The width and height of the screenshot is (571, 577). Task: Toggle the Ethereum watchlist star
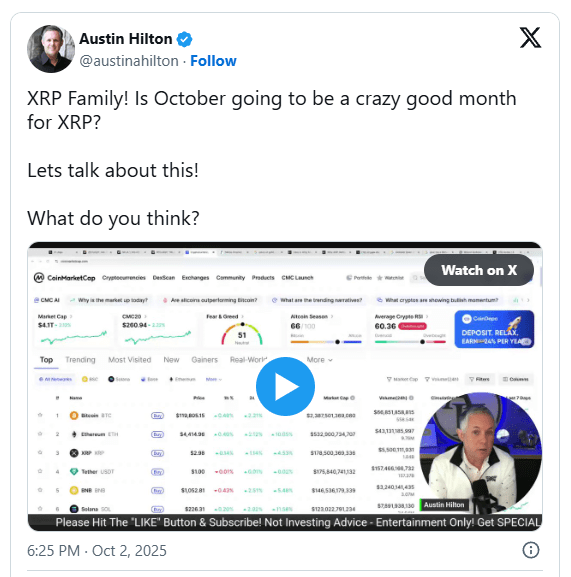pyautogui.click(x=40, y=434)
